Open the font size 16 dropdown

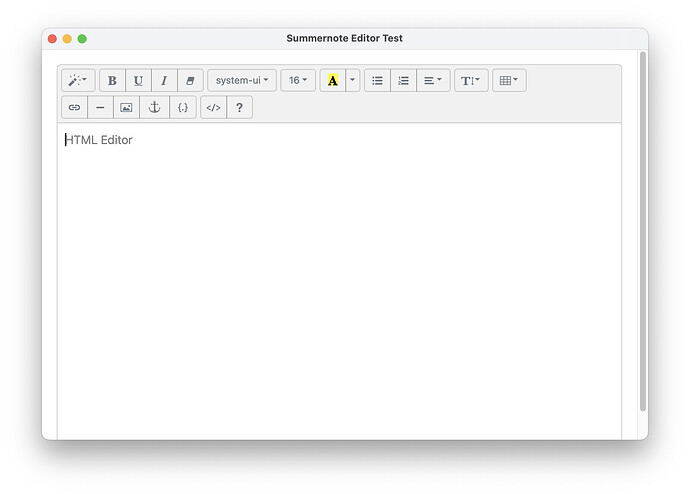pos(298,81)
